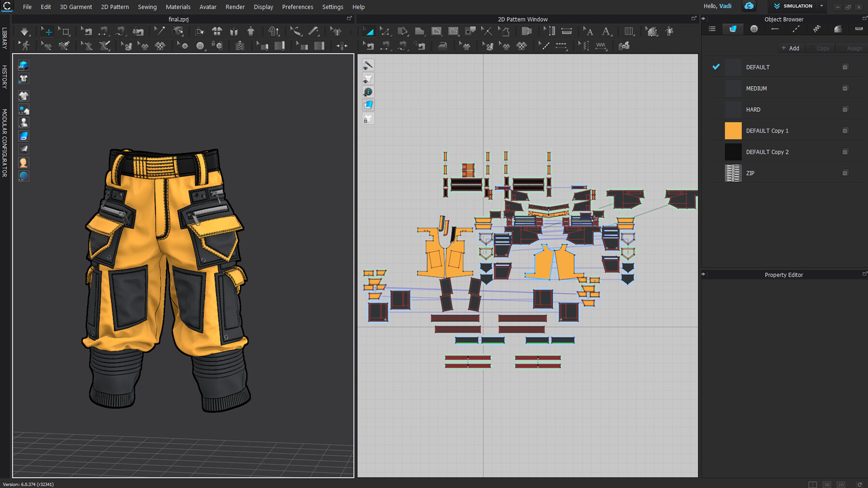Screen dimensions: 868x488
Task: Select the Select/Move tool in 3D toolbar
Action: click(x=47, y=32)
